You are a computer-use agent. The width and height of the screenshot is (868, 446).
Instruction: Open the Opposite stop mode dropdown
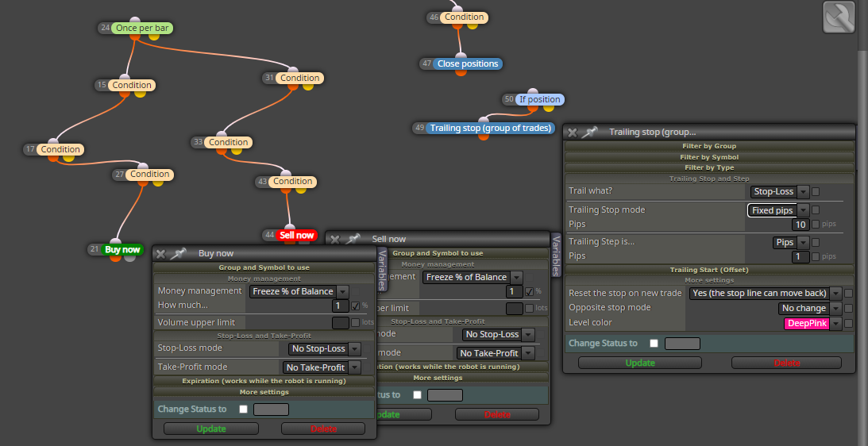810,308
